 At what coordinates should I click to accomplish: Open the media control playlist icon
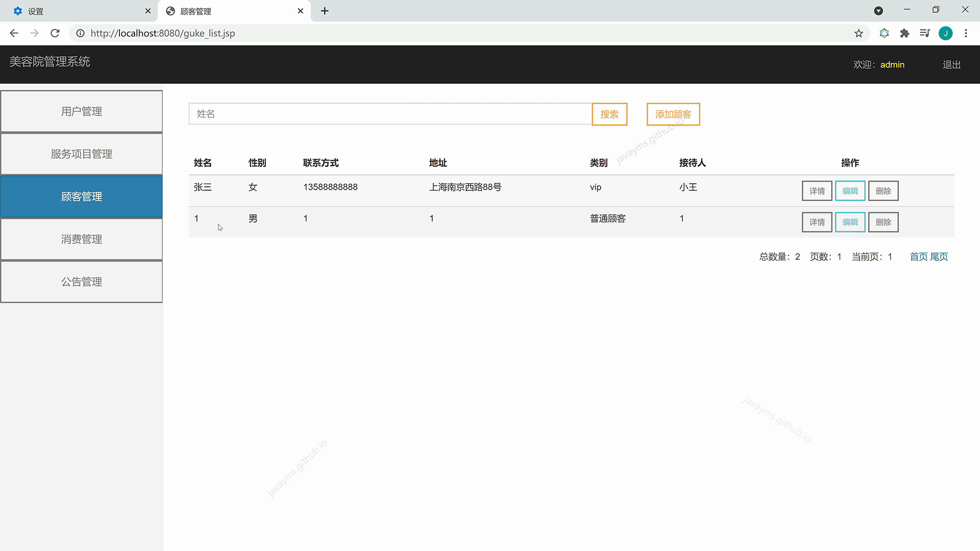coord(924,33)
